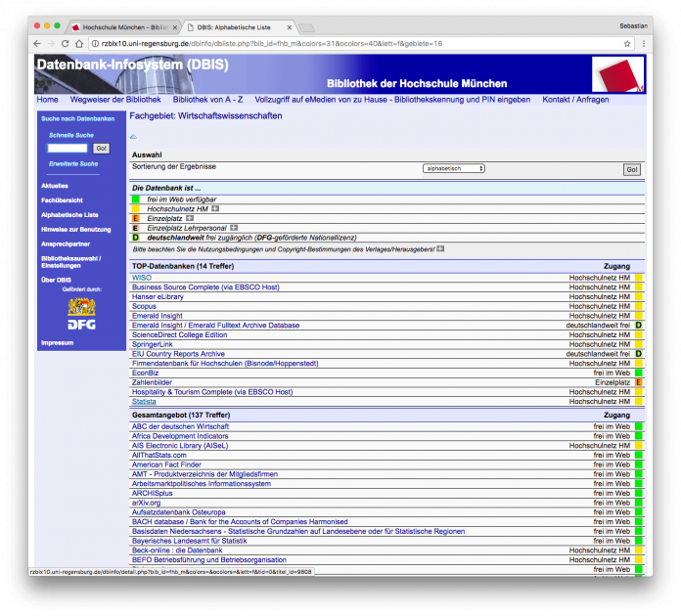Click the green swatch beside EconBiz

pos(639,373)
